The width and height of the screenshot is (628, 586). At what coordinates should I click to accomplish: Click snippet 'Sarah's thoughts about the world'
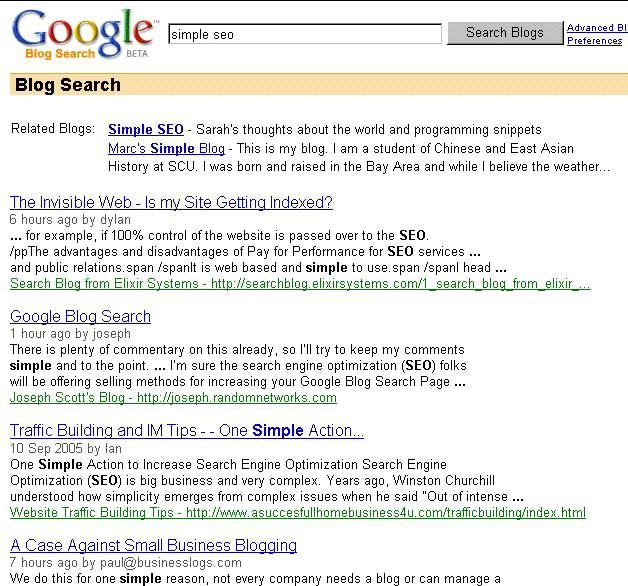(368, 130)
